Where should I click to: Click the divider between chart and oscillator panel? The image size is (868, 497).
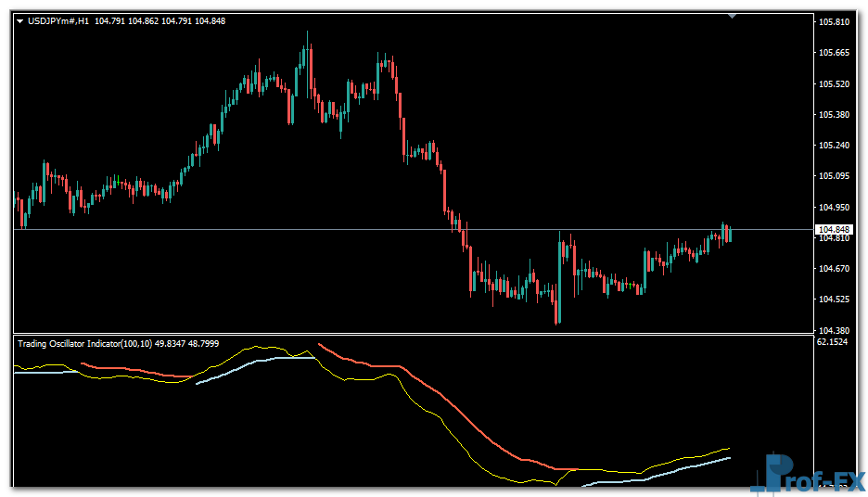click(x=408, y=334)
